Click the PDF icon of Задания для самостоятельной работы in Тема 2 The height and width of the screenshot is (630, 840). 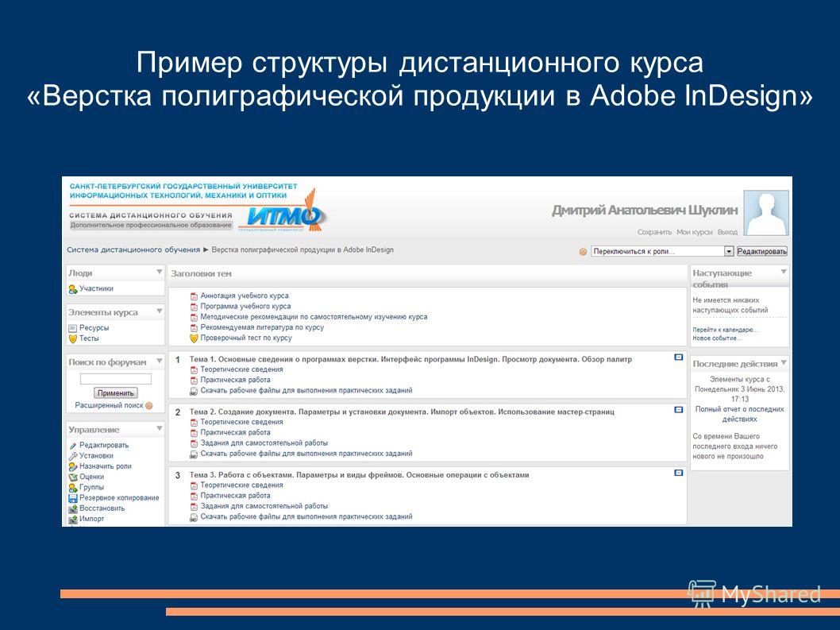click(x=194, y=443)
